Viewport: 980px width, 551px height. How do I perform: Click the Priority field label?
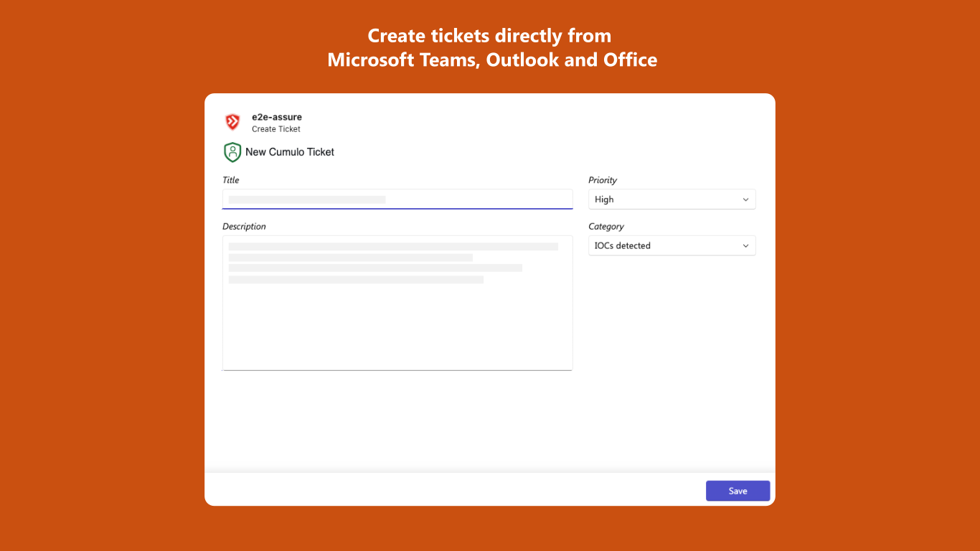pos(603,180)
